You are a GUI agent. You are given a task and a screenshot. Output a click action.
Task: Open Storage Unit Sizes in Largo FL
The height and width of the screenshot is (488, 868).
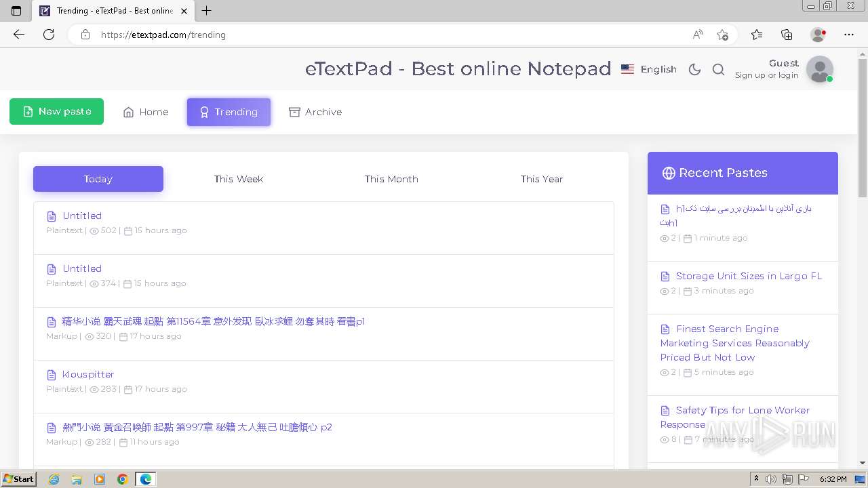(x=749, y=276)
